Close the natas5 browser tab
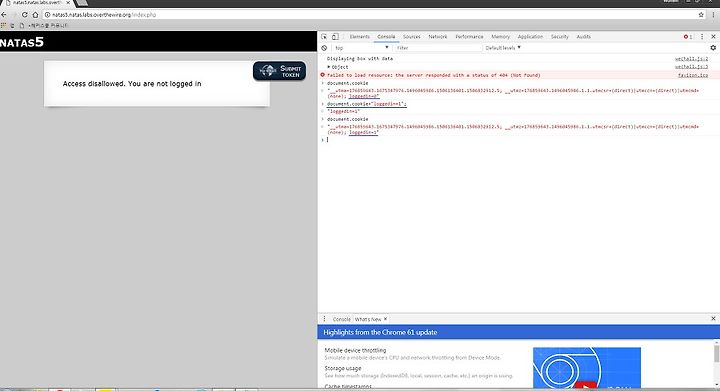 (68, 3)
